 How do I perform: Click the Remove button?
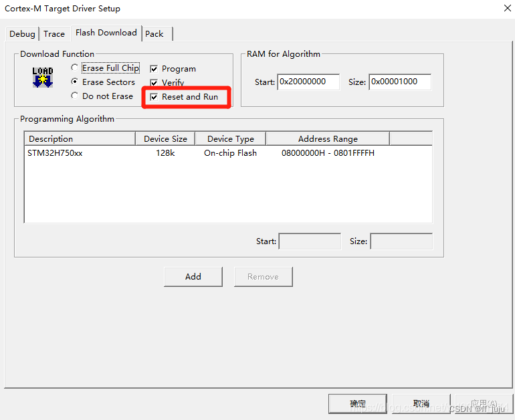point(263,277)
